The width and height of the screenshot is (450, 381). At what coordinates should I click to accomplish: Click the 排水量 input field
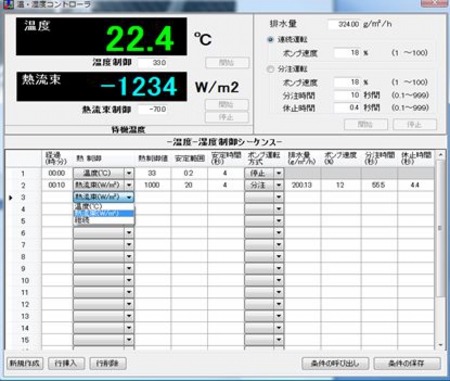(344, 24)
